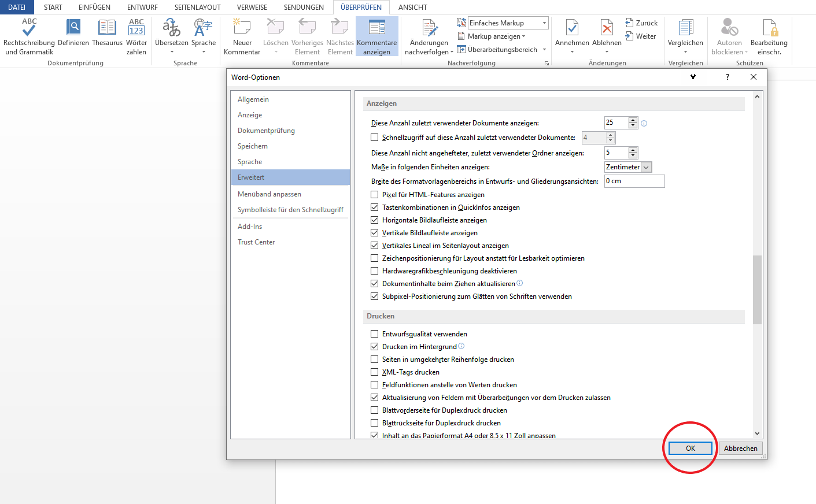The height and width of the screenshot is (504, 816).
Task: Toggle Vertikale Bildlaufleiste anzeigen
Action: click(374, 233)
